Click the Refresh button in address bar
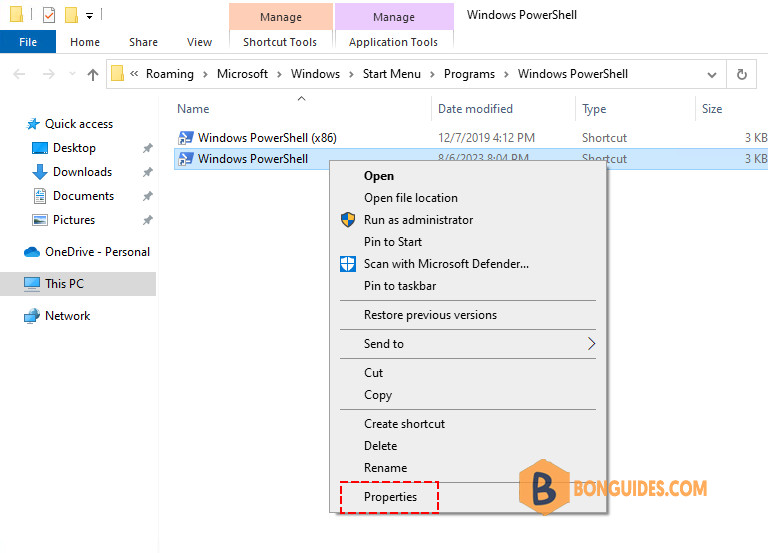This screenshot has width=768, height=553. click(x=742, y=74)
